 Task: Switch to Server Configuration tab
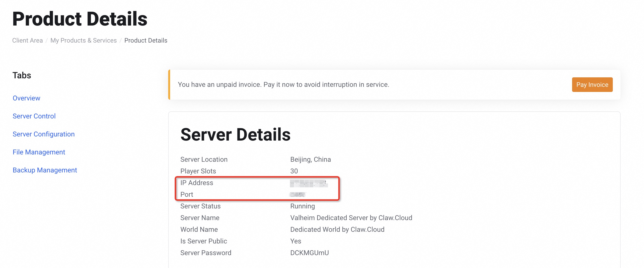pos(43,134)
